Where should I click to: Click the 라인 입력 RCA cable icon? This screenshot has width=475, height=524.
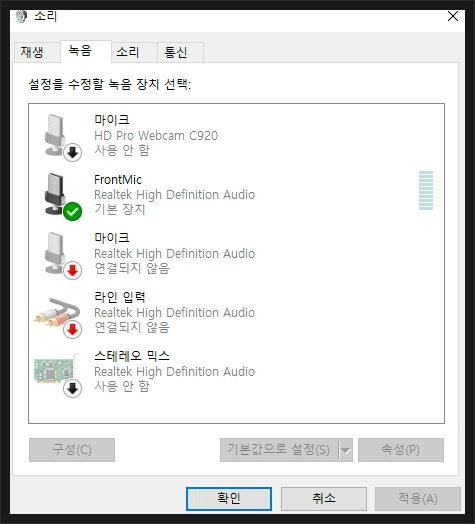click(57, 317)
